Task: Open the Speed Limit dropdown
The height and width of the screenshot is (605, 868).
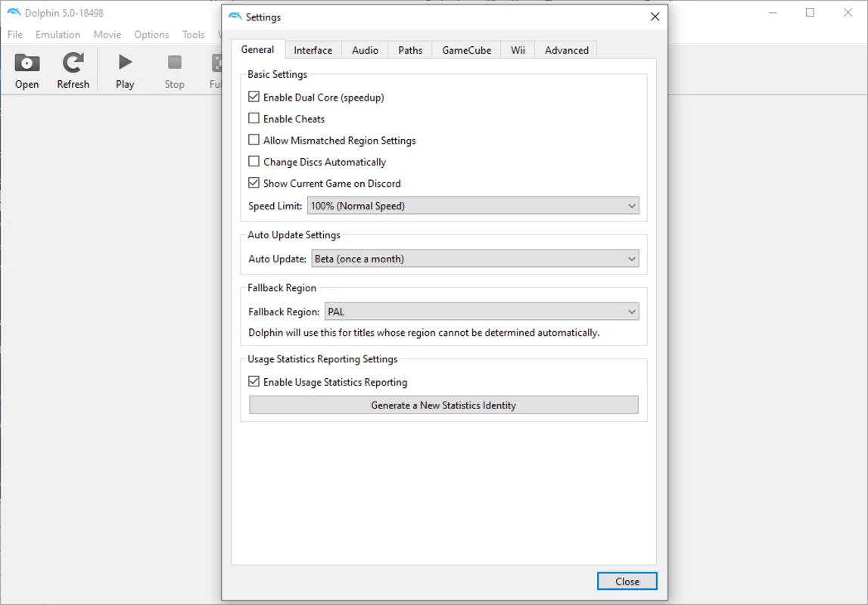Action: click(473, 206)
